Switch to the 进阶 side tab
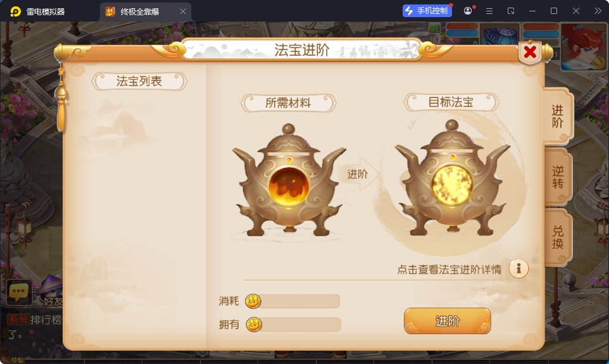Image resolution: width=609 pixels, height=364 pixels. click(558, 116)
